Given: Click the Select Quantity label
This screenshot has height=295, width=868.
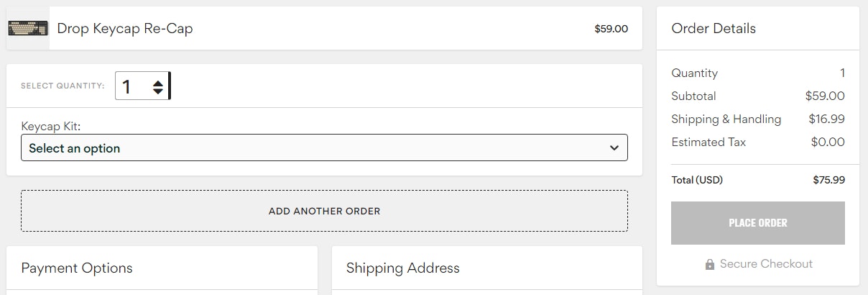Looking at the screenshot, I should coord(63,86).
